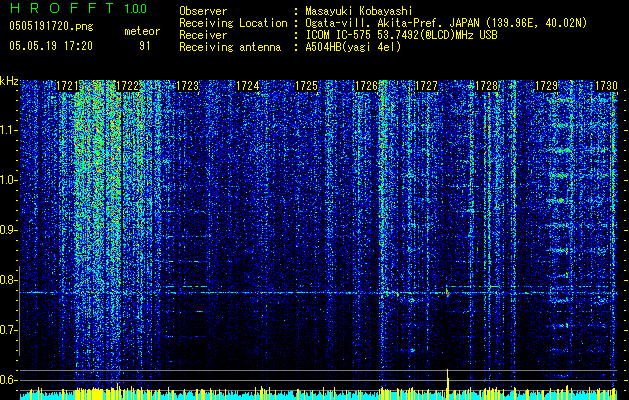
Task: Click the 1726 time marker
Action: pyautogui.click(x=367, y=86)
